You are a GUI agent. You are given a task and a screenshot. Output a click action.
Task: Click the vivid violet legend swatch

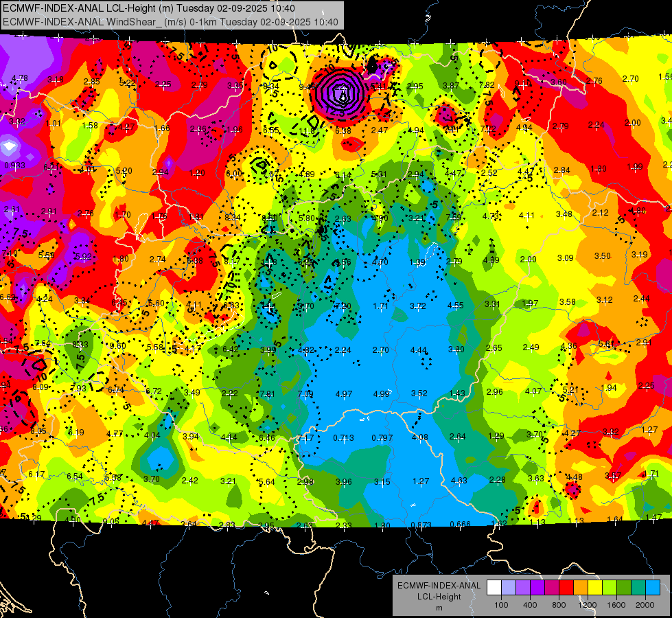tap(537, 588)
